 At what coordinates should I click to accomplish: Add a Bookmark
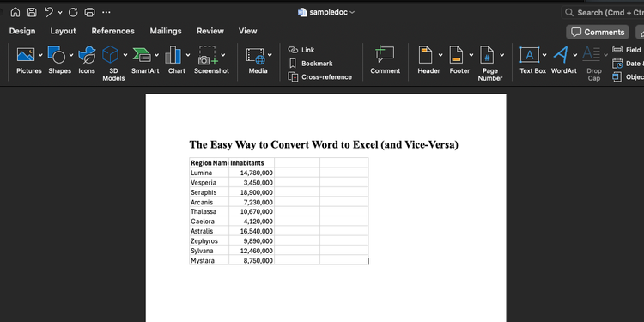pyautogui.click(x=311, y=64)
